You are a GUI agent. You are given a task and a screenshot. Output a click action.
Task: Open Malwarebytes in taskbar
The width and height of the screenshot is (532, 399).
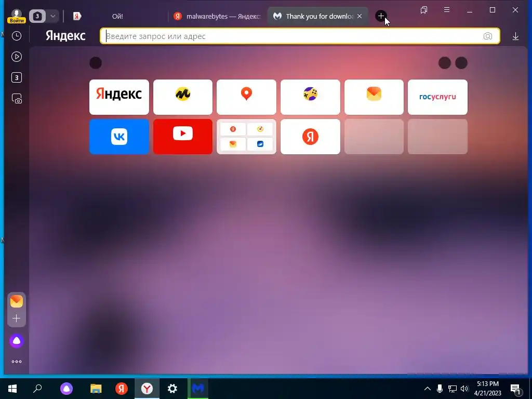198,389
